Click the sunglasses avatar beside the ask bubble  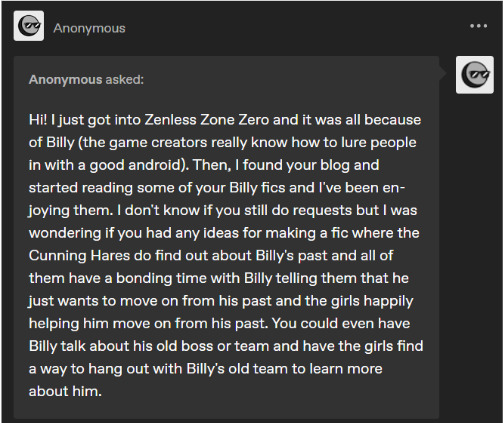coord(475,75)
